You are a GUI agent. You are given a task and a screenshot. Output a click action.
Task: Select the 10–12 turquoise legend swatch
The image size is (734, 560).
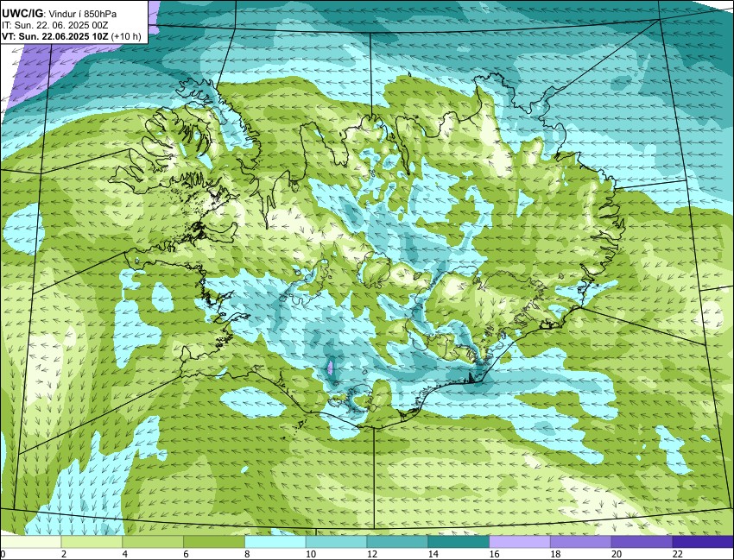tap(336, 542)
